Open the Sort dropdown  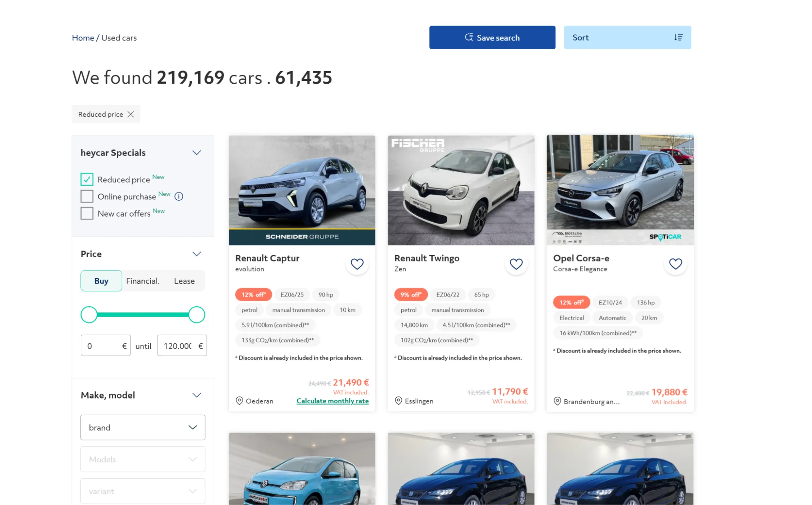tap(627, 37)
